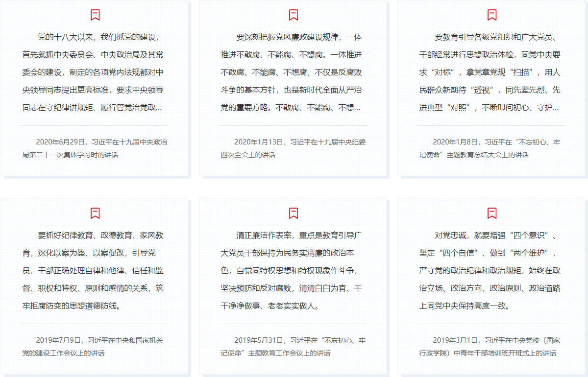Click the bookmark icon above the 要深刻把握党风廉政建设规律 quote

294,15
